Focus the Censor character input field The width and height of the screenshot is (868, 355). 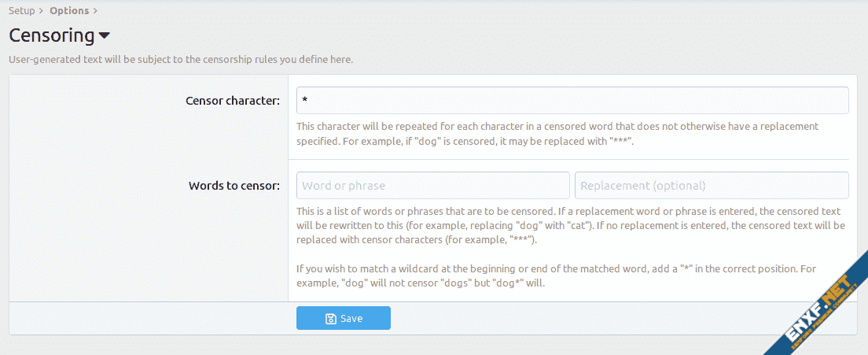(572, 101)
